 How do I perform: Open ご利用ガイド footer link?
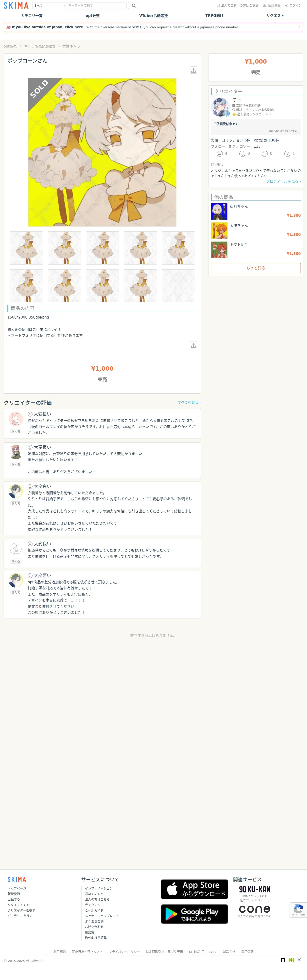click(x=94, y=910)
